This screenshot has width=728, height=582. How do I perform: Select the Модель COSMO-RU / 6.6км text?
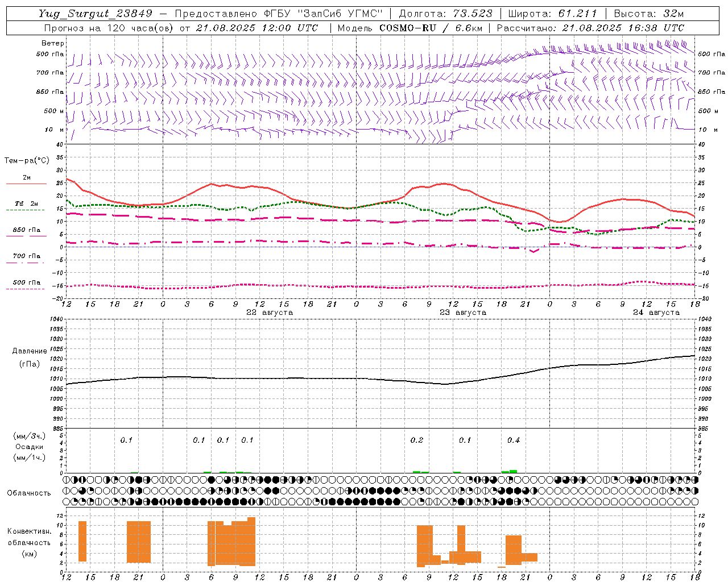[410, 28]
